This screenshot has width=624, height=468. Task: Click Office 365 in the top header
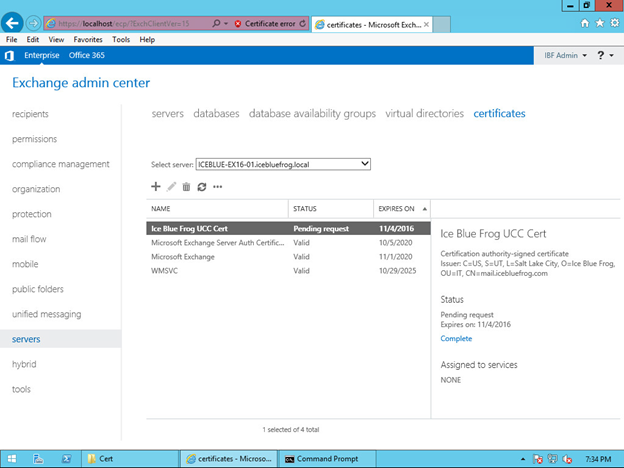click(86, 55)
